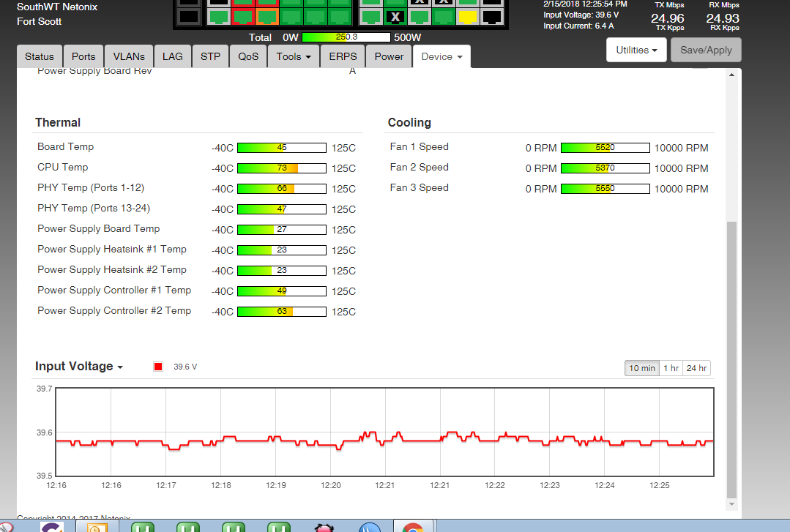
Task: Open the Power tab
Action: pos(389,56)
